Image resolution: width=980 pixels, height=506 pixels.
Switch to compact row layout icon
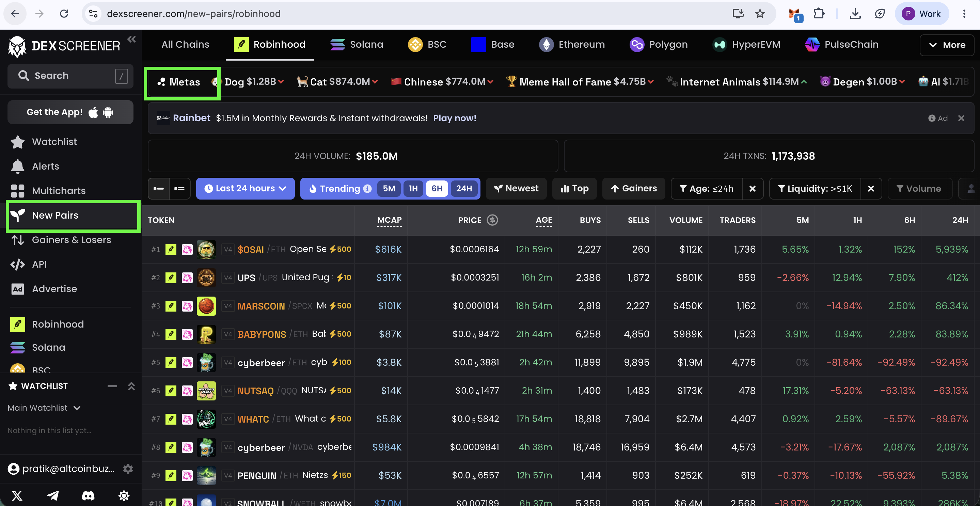159,189
